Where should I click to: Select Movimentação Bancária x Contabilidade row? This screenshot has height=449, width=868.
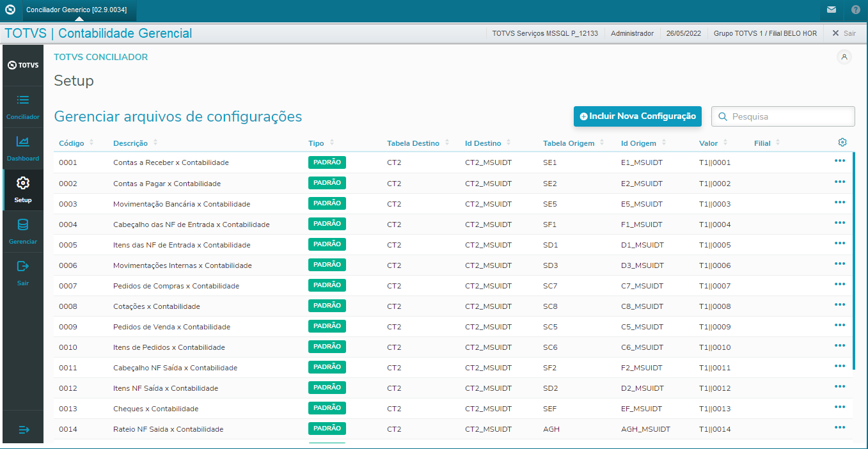coord(453,203)
